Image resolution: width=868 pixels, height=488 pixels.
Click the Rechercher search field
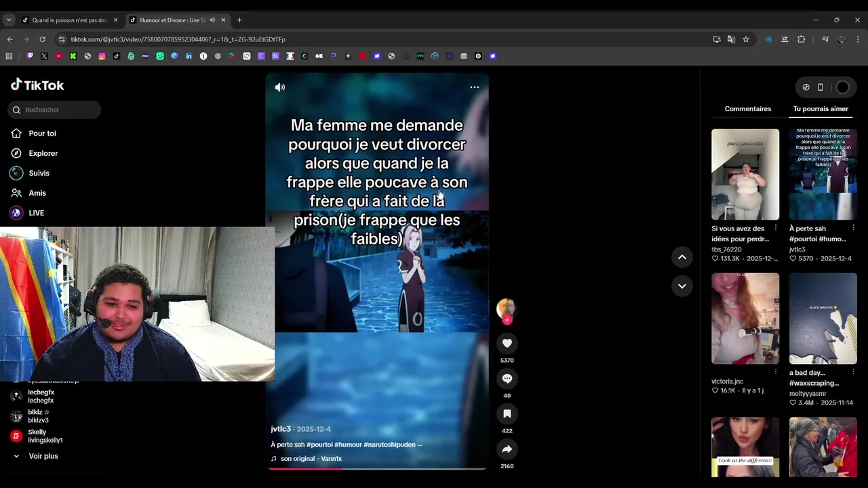(x=56, y=110)
